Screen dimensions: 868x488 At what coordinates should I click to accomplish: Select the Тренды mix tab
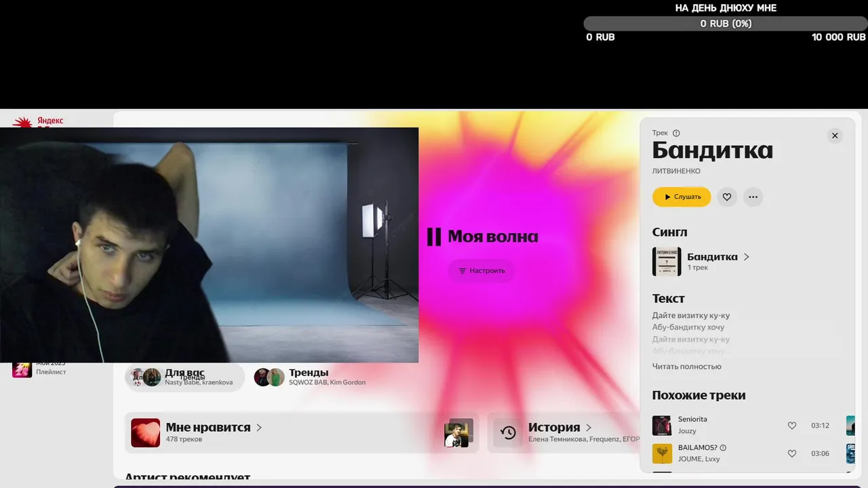point(310,377)
